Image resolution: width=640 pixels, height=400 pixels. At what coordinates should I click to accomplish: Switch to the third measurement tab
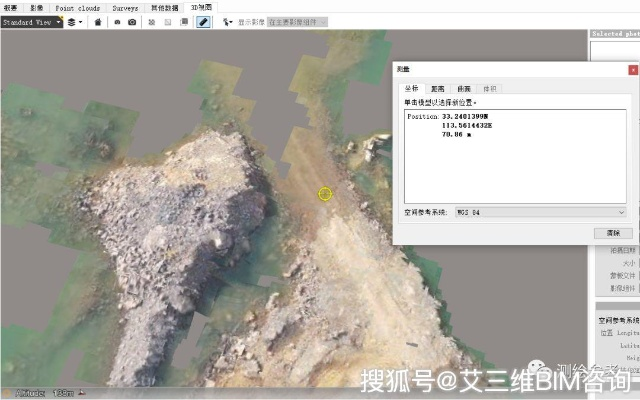[464, 89]
